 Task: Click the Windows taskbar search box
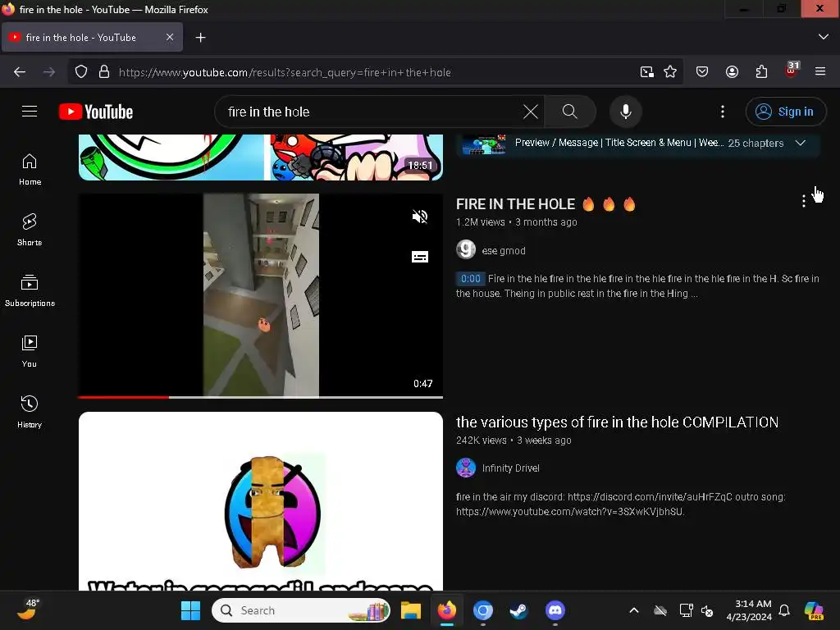(x=301, y=610)
